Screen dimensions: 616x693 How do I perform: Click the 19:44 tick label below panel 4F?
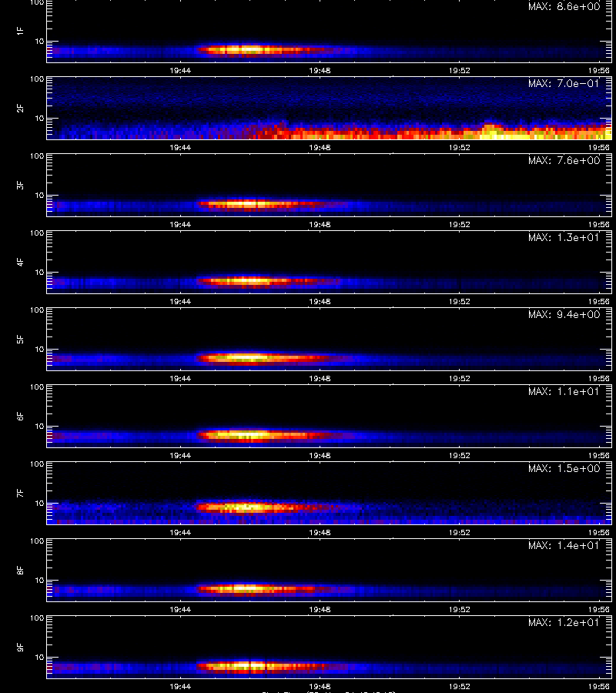tap(180, 301)
